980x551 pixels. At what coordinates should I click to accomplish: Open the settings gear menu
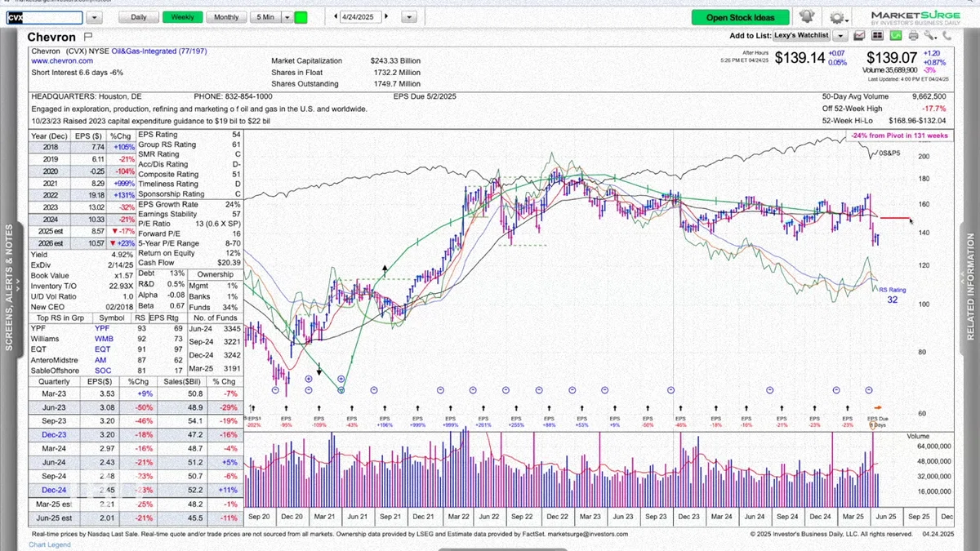tap(839, 17)
